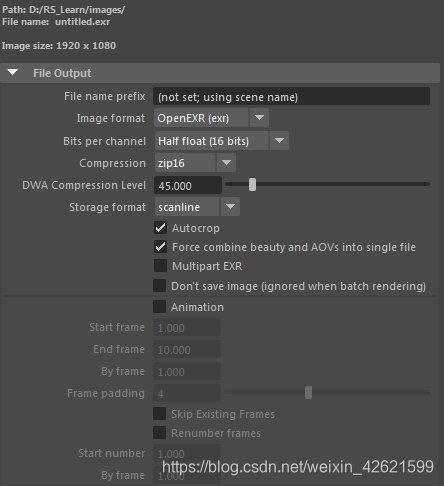The width and height of the screenshot is (444, 486).
Task: Click the File Output section title
Action: point(62,73)
